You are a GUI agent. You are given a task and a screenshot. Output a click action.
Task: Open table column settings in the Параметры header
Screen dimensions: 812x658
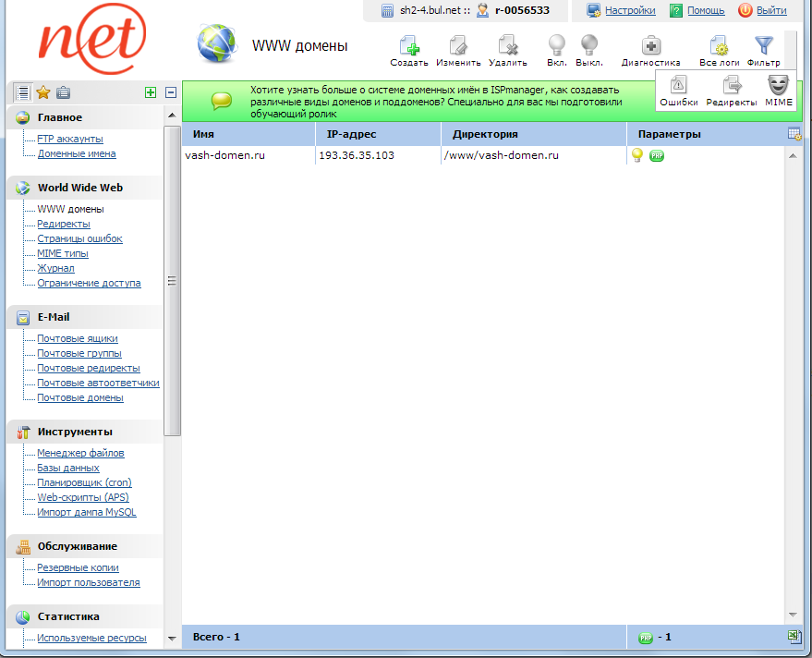click(793, 133)
